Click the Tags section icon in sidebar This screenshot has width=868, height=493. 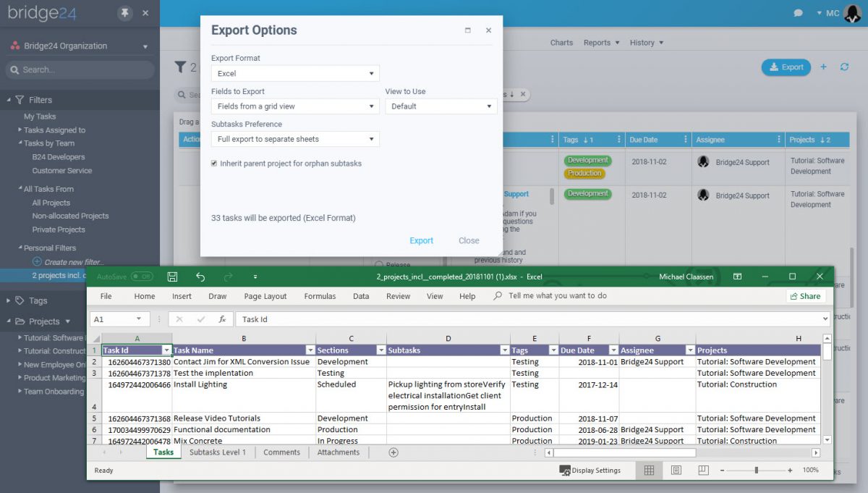(20, 300)
